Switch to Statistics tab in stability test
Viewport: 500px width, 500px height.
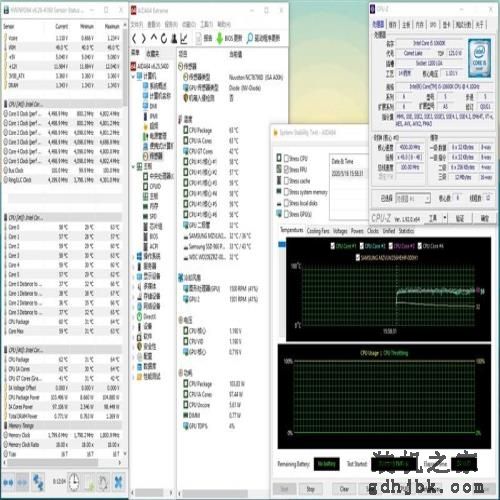[406, 231]
